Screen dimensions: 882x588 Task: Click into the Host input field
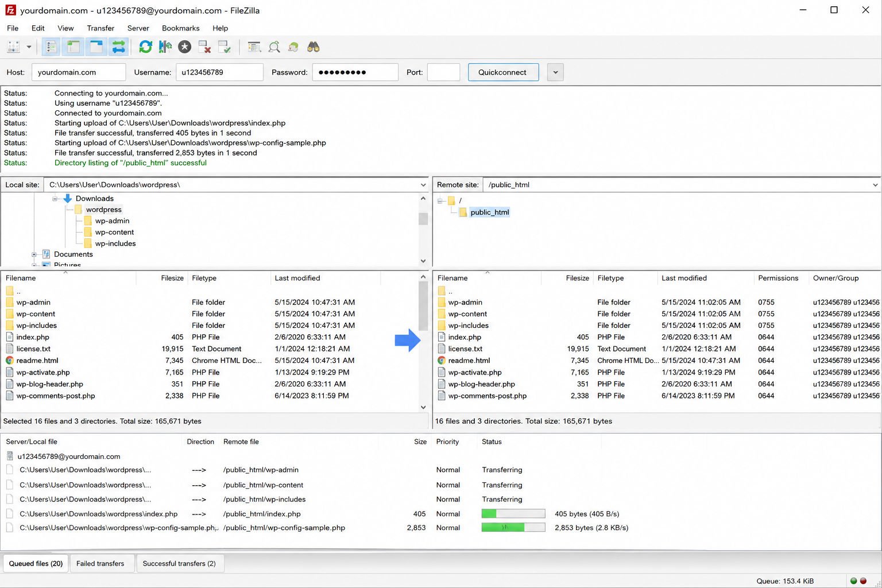79,72
